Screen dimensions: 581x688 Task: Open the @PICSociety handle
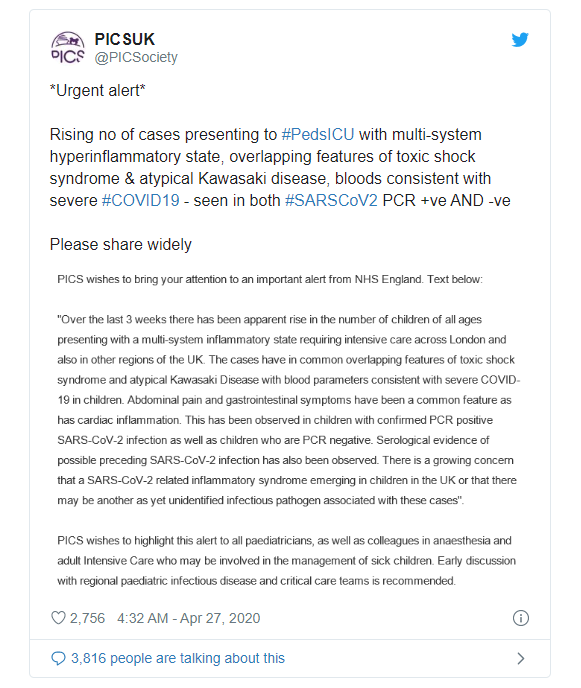coord(136,57)
